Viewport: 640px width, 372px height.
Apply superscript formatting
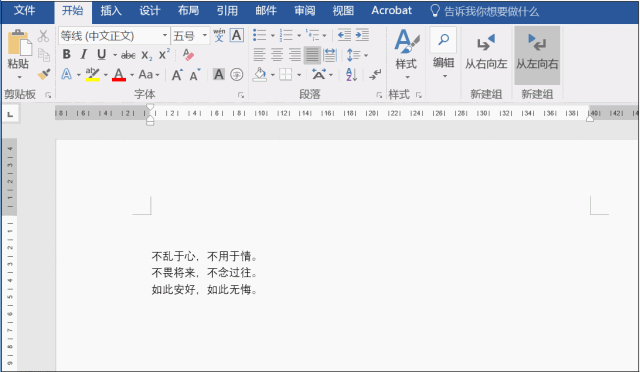click(x=164, y=54)
